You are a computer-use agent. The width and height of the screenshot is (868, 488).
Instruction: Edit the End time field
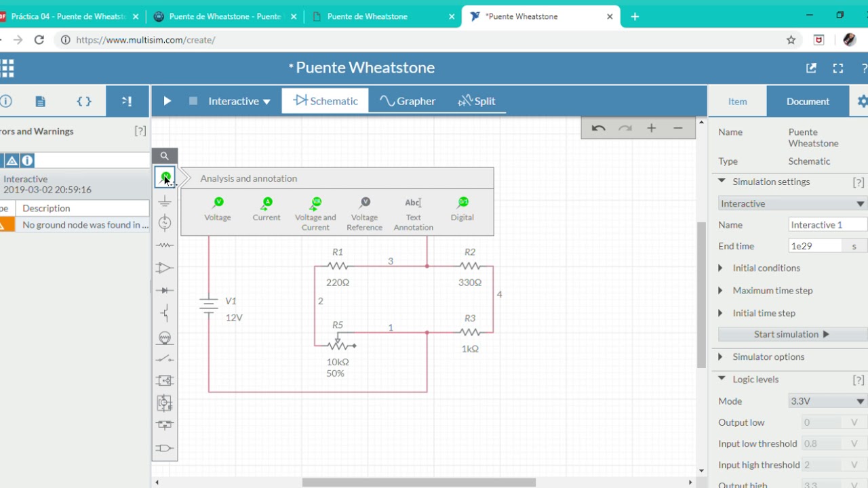click(x=816, y=246)
